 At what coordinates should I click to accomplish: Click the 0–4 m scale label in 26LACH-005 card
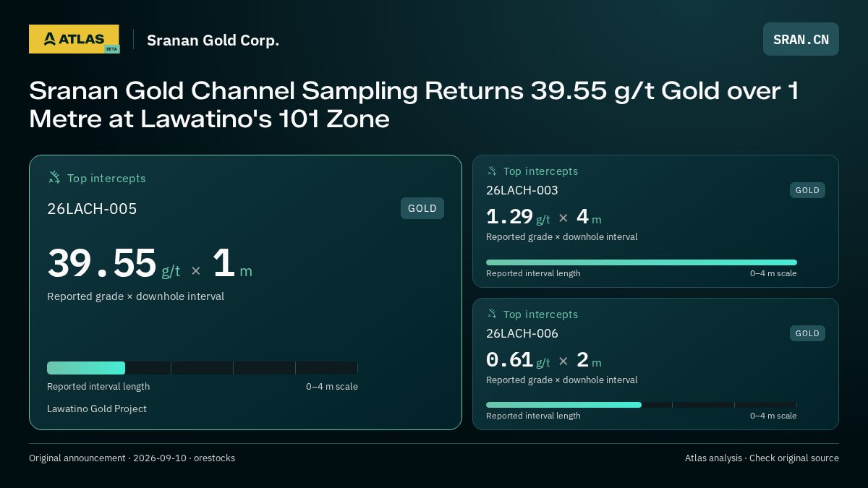[x=332, y=386]
